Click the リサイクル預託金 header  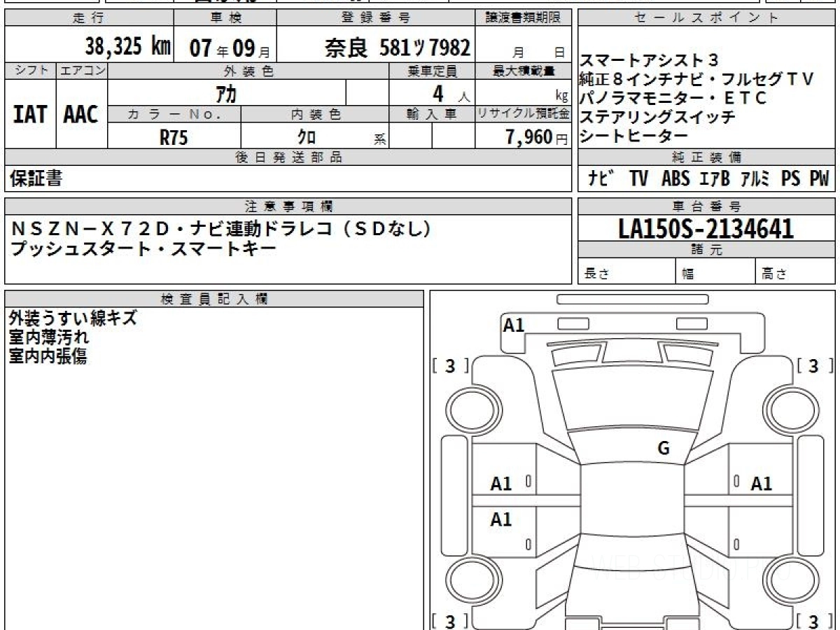tap(524, 114)
